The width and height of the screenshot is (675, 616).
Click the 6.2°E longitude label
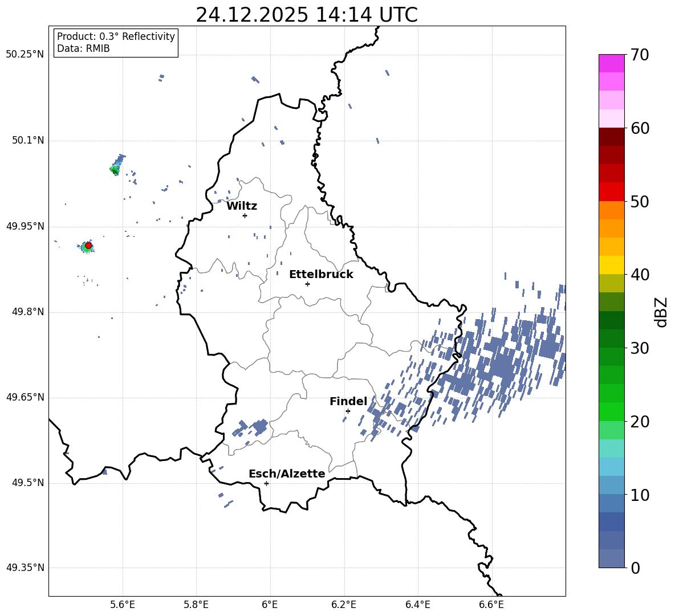(344, 605)
